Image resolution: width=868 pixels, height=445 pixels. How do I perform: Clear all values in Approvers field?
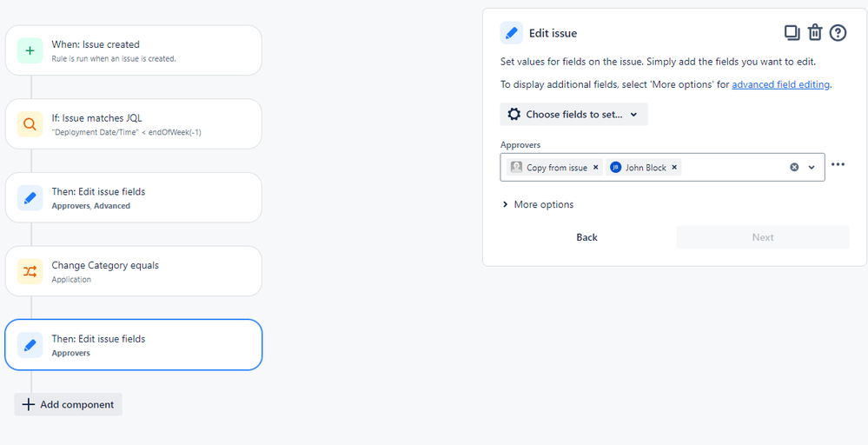pos(794,167)
